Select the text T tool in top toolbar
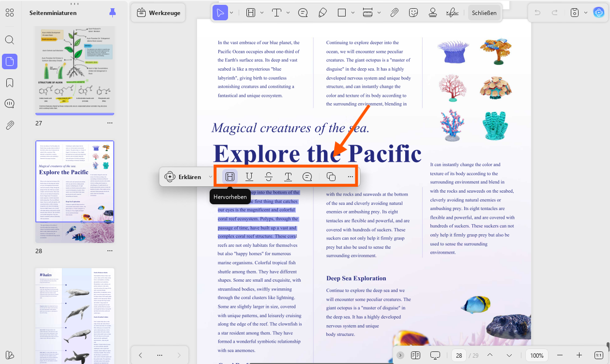The image size is (610, 364). (276, 13)
